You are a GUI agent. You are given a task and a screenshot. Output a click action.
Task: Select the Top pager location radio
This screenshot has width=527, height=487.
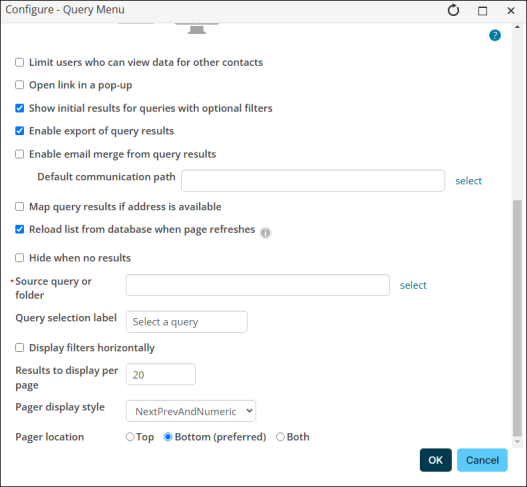pos(130,437)
